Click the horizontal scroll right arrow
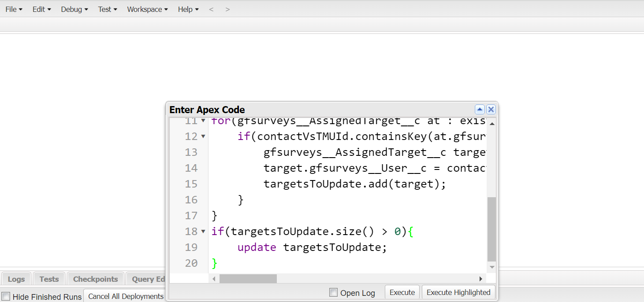 pyautogui.click(x=481, y=279)
